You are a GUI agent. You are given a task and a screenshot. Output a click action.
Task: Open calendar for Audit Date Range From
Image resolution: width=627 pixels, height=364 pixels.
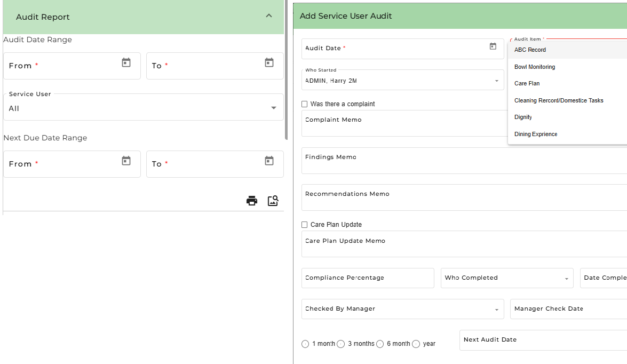click(126, 62)
